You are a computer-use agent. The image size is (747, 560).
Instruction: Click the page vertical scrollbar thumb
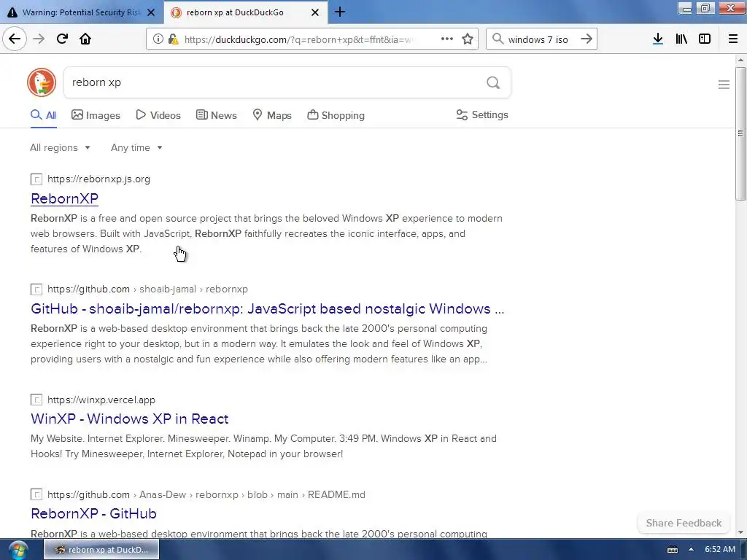pyautogui.click(x=740, y=134)
